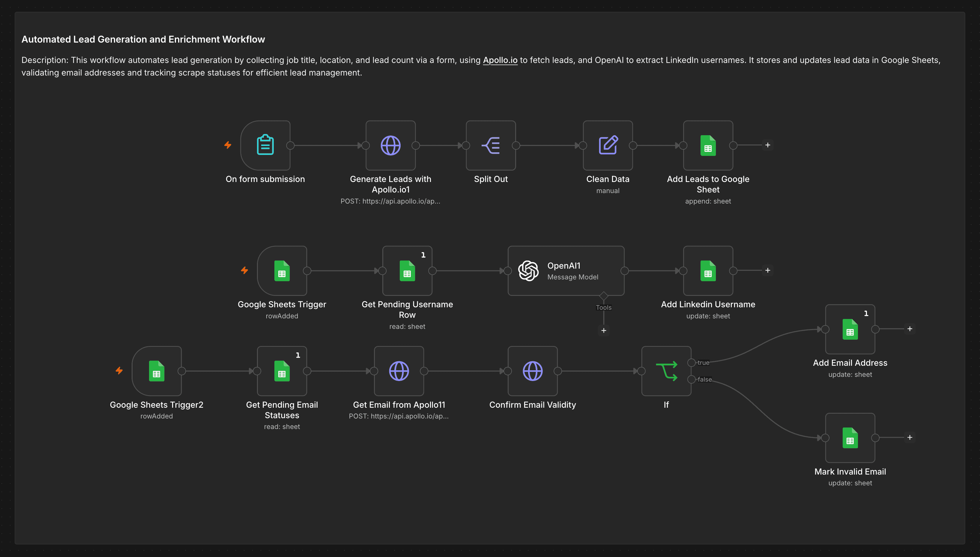This screenshot has height=557, width=980.
Task: Open the Clean Data edit node
Action: click(608, 145)
